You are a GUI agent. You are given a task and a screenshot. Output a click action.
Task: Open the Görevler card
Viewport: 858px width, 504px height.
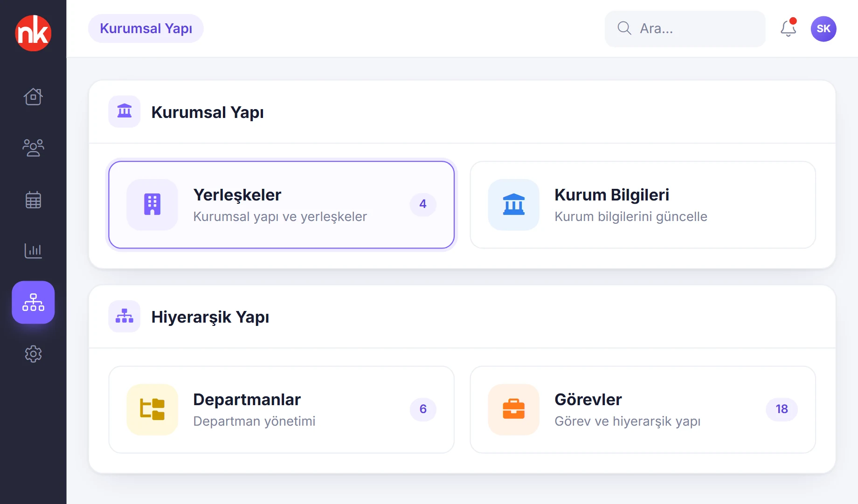pyautogui.click(x=643, y=409)
